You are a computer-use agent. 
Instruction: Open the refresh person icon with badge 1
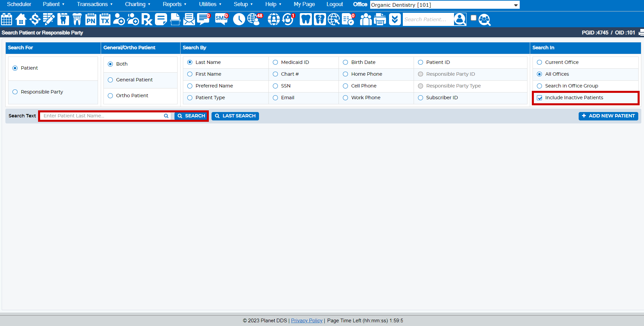point(288,19)
